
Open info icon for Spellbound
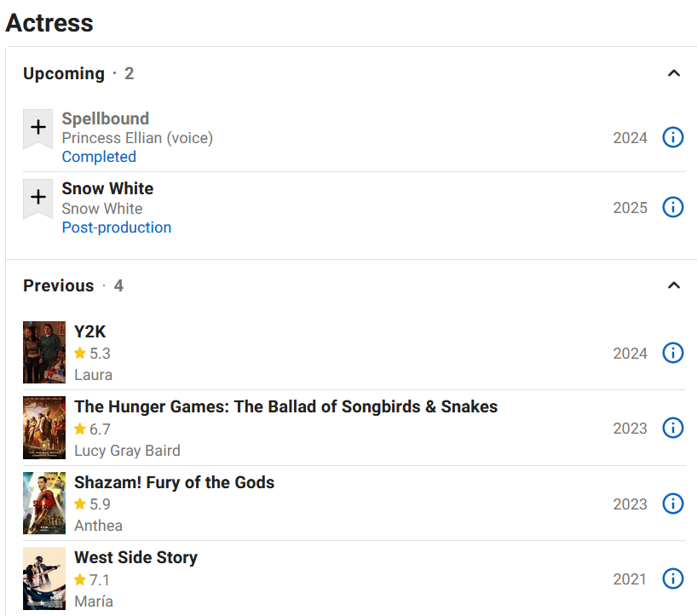click(x=672, y=138)
